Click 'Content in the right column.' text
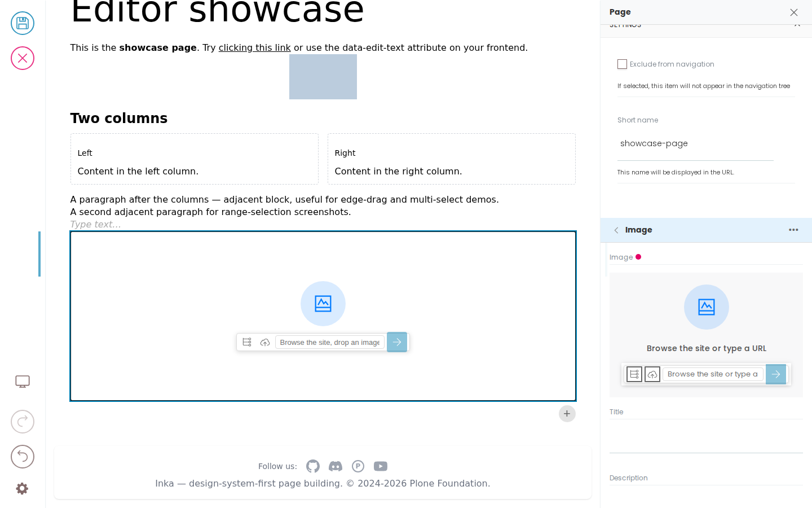 [x=398, y=172]
